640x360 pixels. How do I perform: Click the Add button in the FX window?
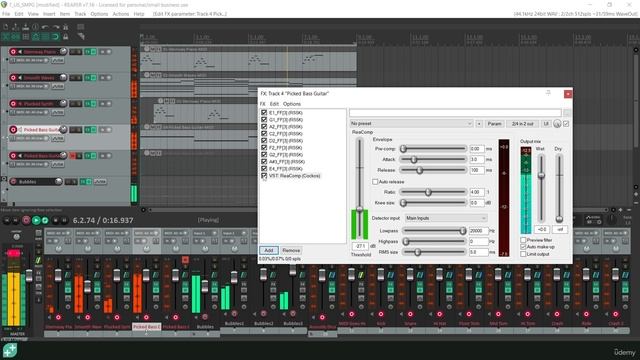pos(269,250)
